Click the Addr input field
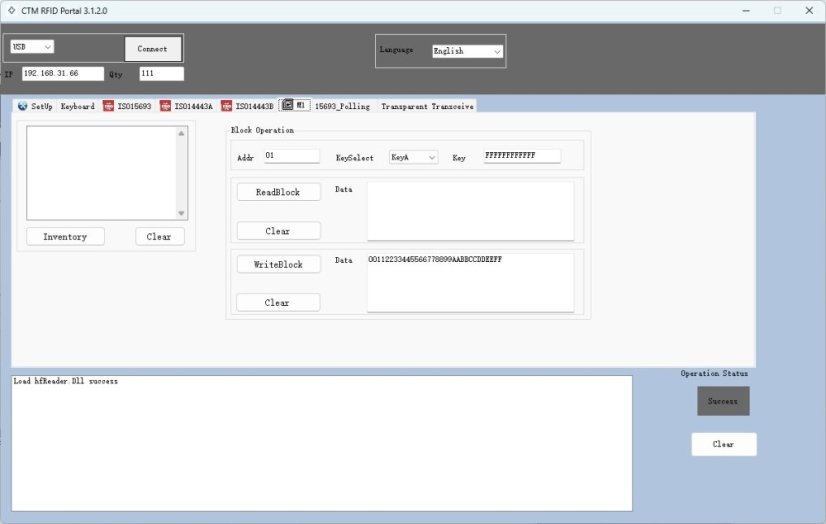 [x=291, y=156]
